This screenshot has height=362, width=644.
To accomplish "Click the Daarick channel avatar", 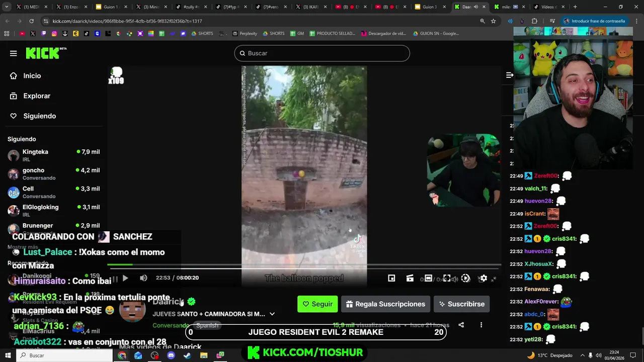I will pos(132,309).
